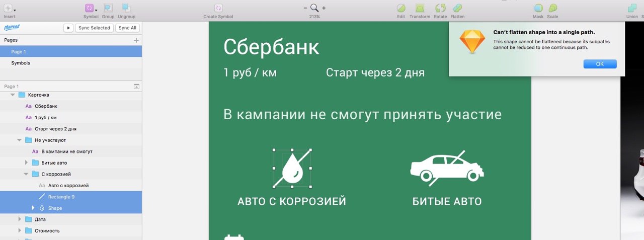Viewport: 644px width, 240px height.
Task: Dismiss the flatten alert with OK
Action: [x=600, y=64]
